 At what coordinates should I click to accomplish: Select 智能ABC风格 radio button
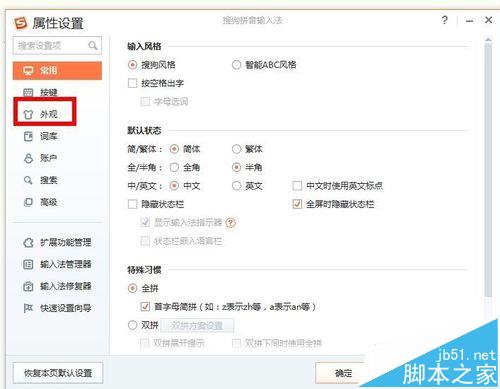click(236, 65)
